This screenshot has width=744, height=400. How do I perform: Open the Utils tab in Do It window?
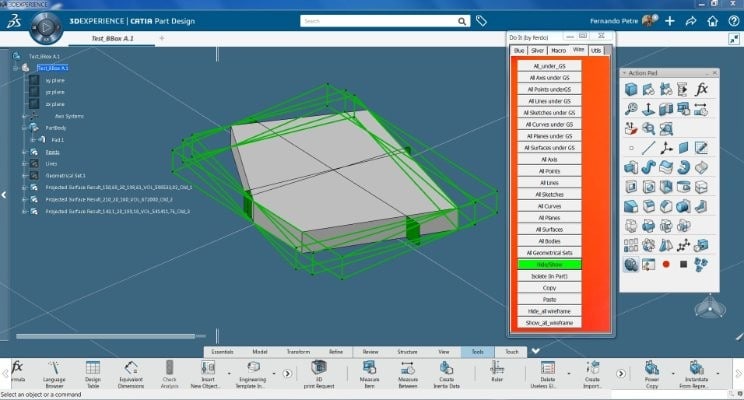pos(596,50)
